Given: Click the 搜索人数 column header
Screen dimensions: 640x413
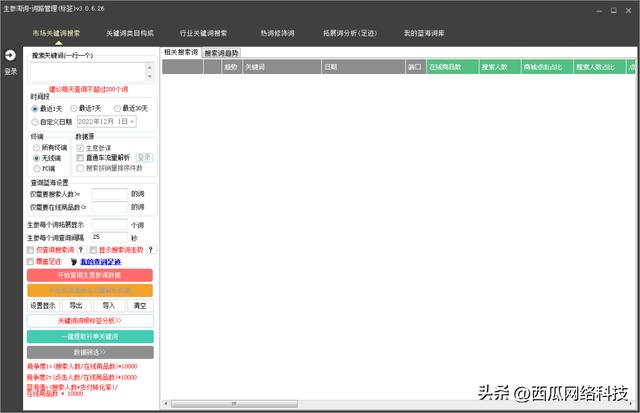Looking at the screenshot, I should [500, 67].
